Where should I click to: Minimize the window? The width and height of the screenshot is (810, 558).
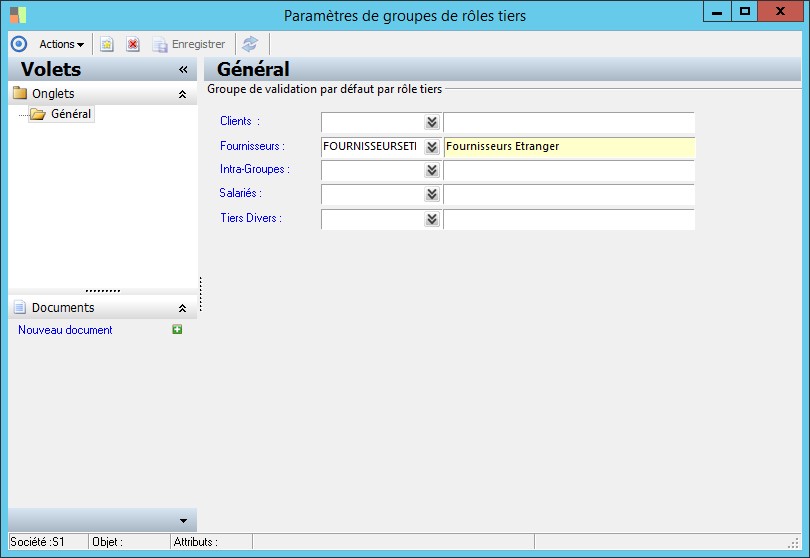[717, 11]
